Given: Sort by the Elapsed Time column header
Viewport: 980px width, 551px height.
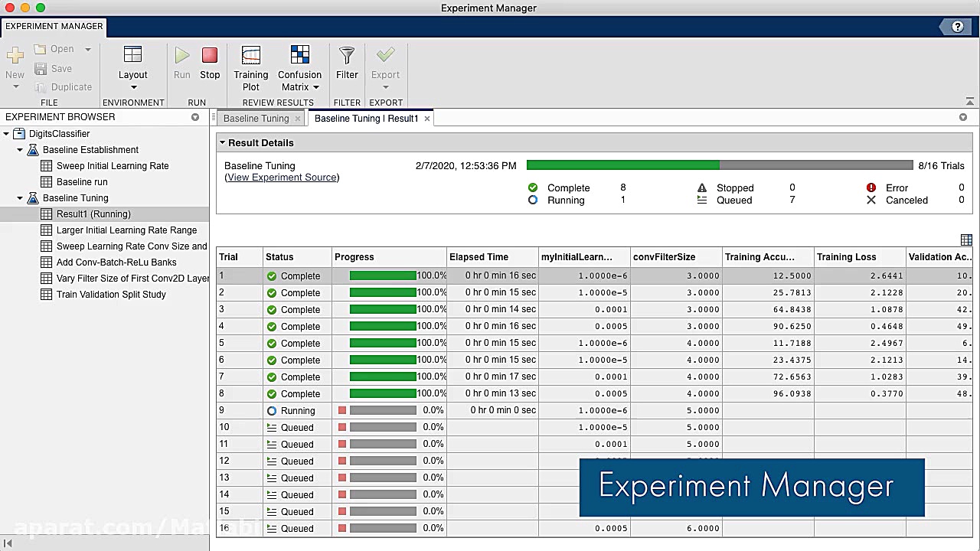Looking at the screenshot, I should pyautogui.click(x=479, y=257).
